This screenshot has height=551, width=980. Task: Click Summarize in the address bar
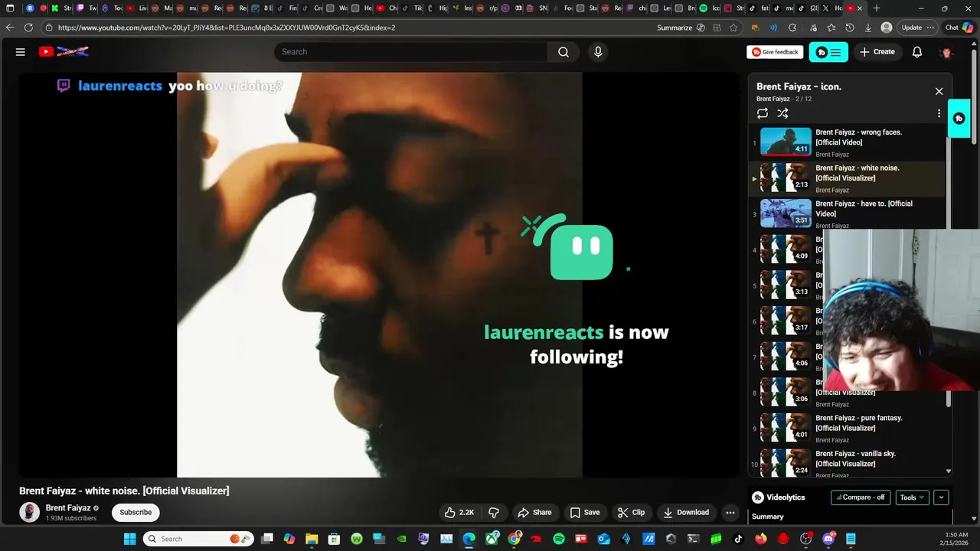675,28
